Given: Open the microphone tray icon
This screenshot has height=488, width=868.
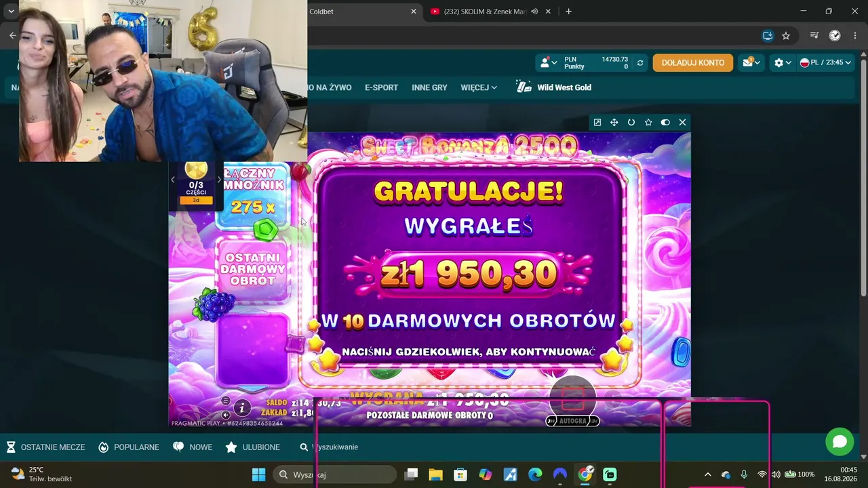Looking at the screenshot, I should (x=744, y=474).
